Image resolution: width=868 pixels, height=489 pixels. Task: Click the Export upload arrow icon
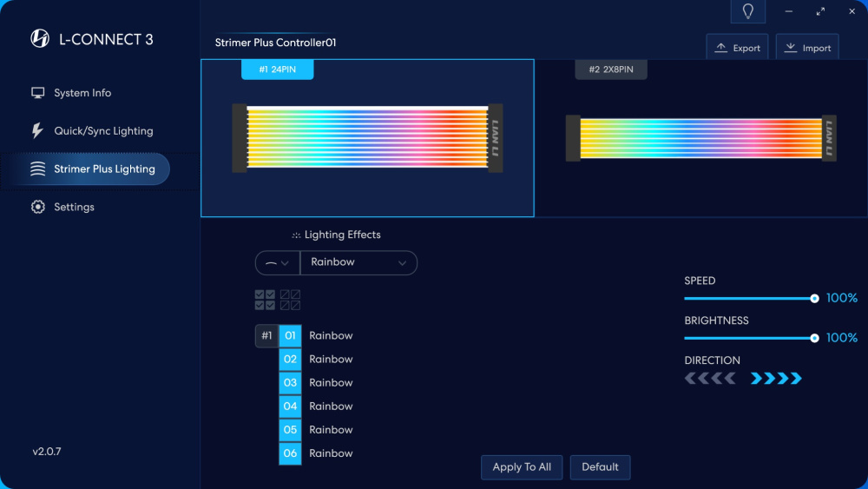tap(720, 48)
